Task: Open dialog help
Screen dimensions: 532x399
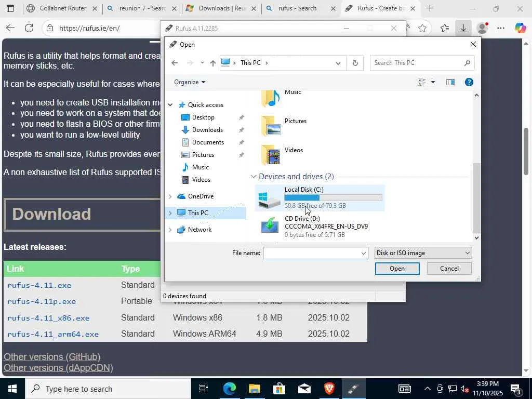Action: 469,82
